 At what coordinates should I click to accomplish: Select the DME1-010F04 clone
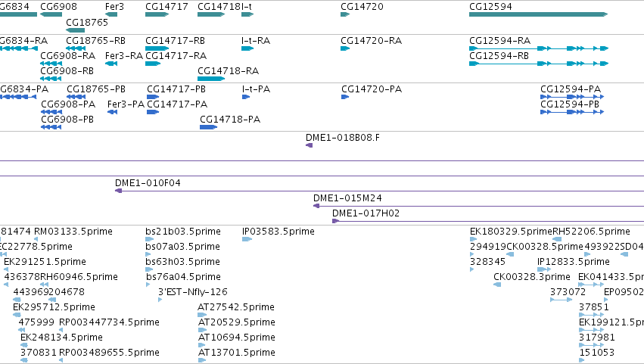tap(379, 191)
